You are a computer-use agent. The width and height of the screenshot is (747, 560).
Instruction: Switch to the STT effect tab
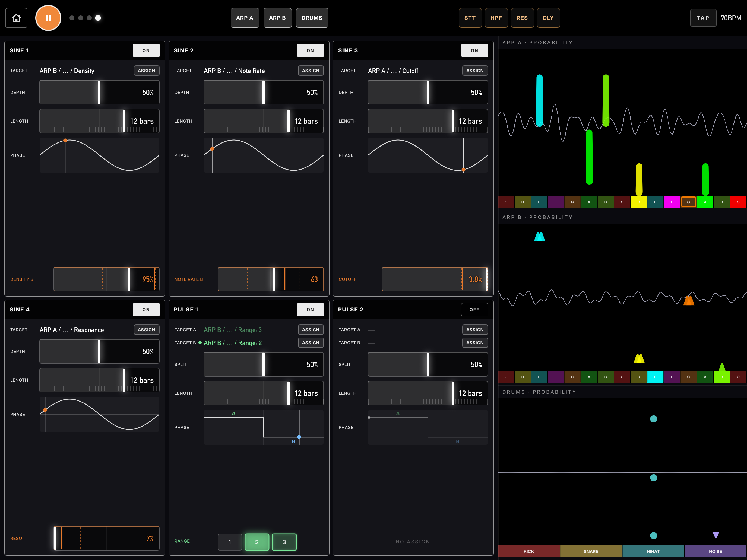pyautogui.click(x=470, y=18)
